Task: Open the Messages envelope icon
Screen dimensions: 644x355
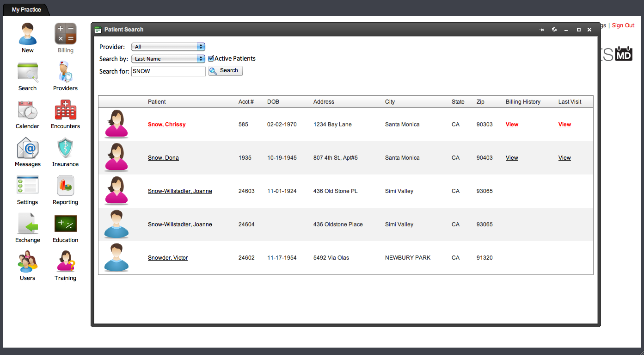Action: click(x=27, y=148)
